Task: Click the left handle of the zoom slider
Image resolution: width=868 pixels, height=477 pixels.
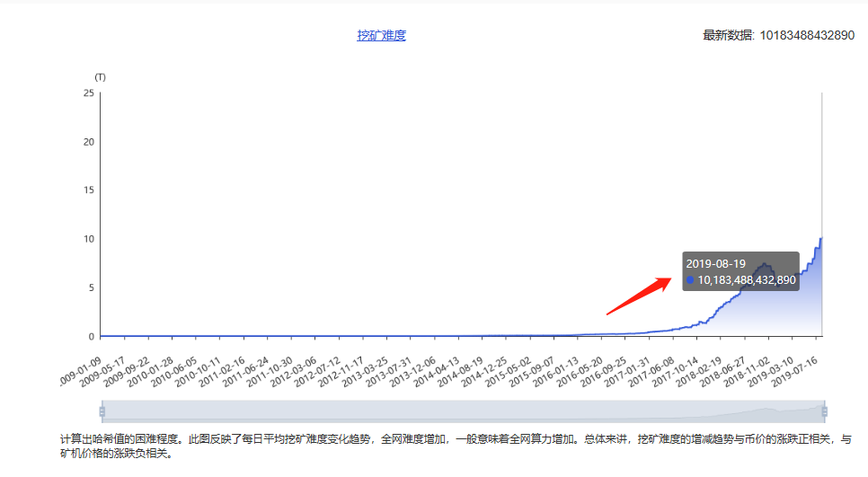Action: (x=102, y=411)
